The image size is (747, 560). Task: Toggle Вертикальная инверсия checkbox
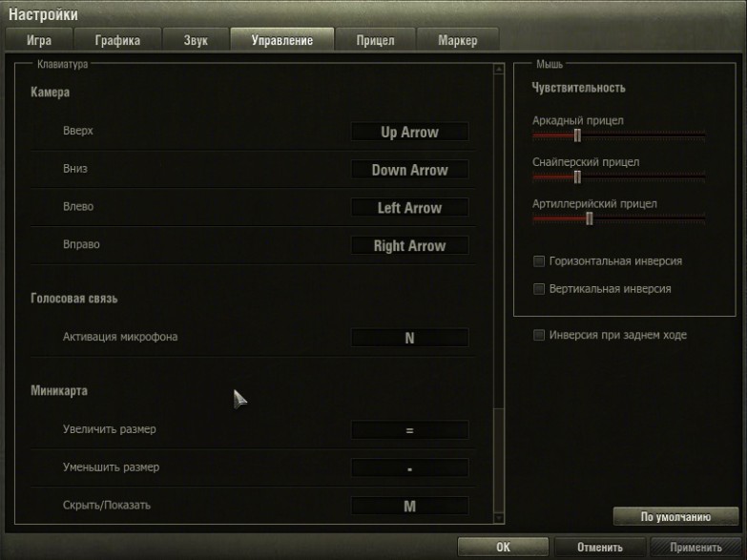[x=539, y=289]
